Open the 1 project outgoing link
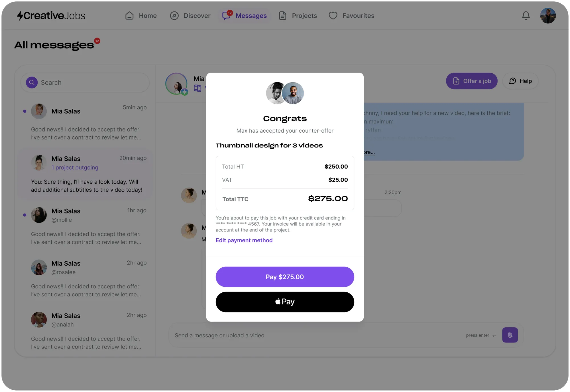Screen dimensions: 570x392 tap(75, 168)
